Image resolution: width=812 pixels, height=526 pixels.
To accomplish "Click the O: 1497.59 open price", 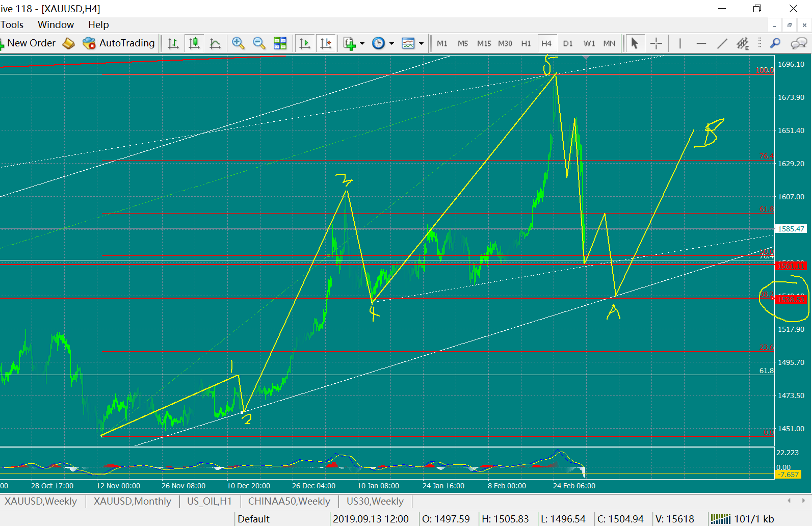I will click(446, 519).
